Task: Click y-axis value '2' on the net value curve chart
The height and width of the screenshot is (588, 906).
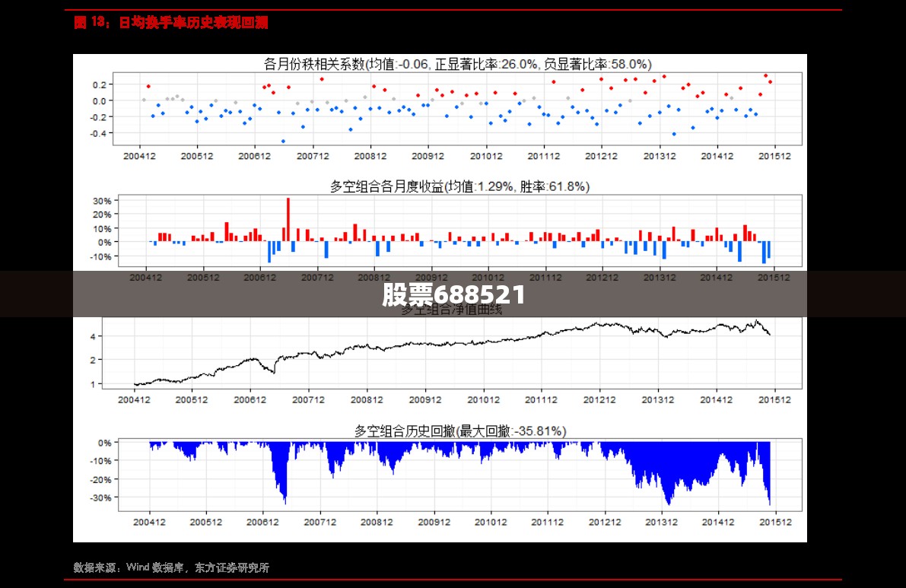Action: [x=93, y=360]
